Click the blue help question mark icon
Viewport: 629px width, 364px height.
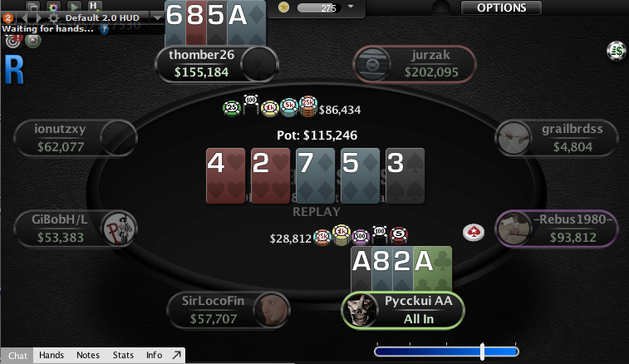105,29
